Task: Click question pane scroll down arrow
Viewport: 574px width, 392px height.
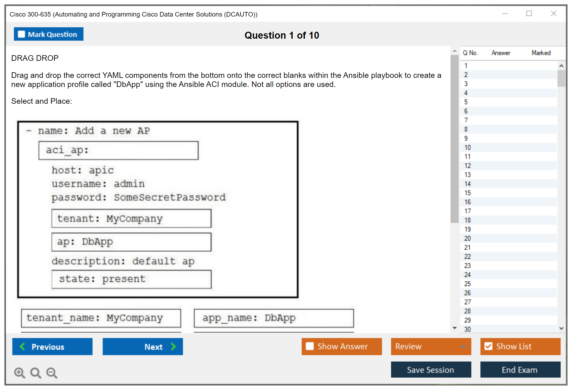Action: pyautogui.click(x=454, y=328)
